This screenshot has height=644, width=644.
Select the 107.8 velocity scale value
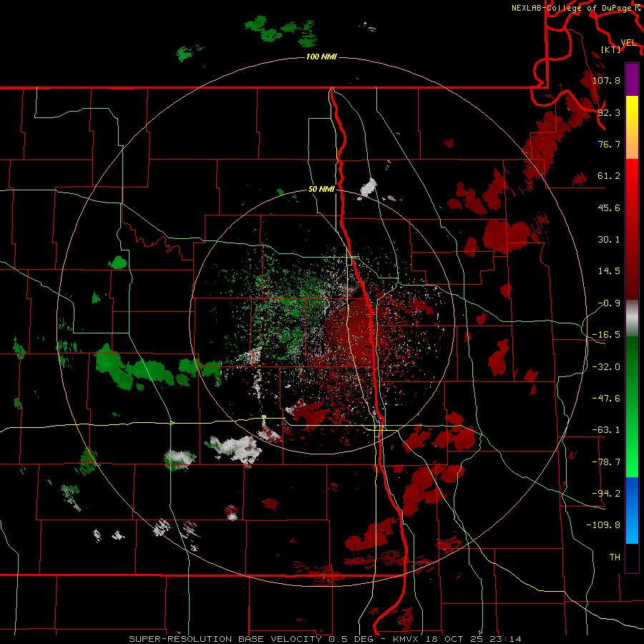pyautogui.click(x=606, y=80)
